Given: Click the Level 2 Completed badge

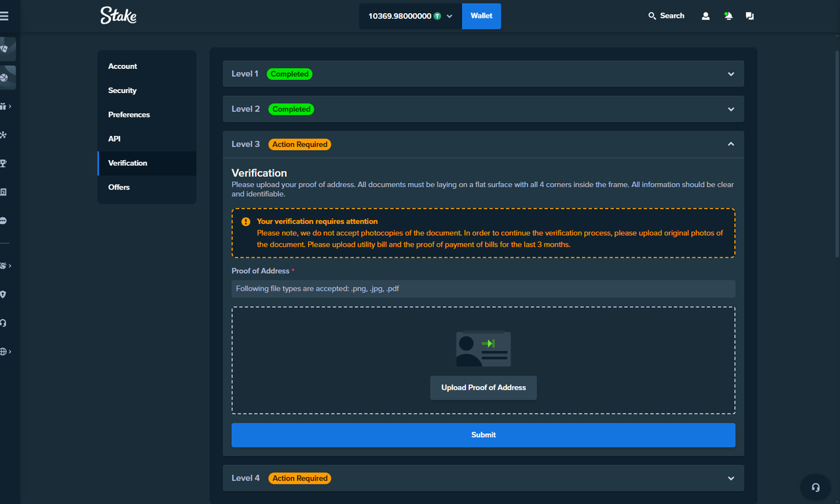Looking at the screenshot, I should click(x=291, y=109).
